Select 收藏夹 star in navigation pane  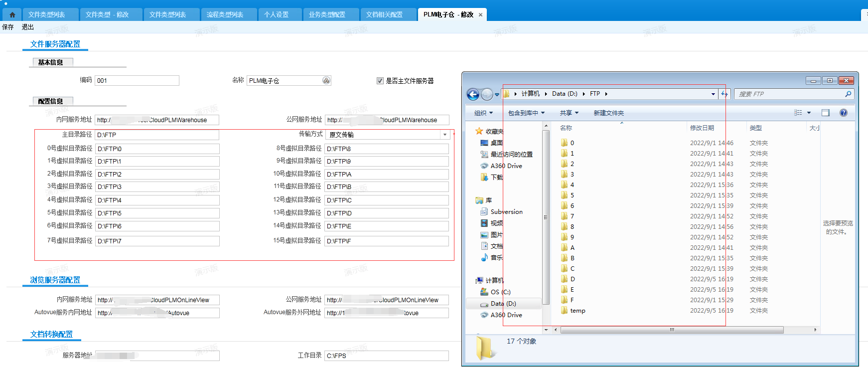(479, 131)
